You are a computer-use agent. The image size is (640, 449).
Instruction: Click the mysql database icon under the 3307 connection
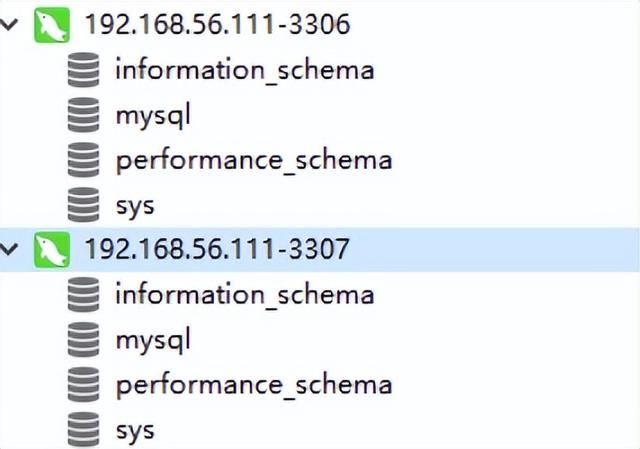84,339
